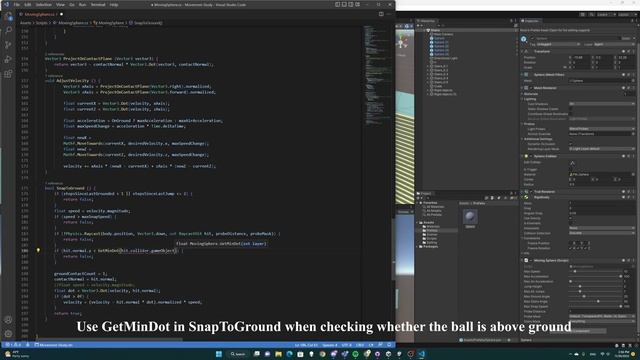Open the Light Probes dropdown
The image size is (640, 360).
point(601,129)
